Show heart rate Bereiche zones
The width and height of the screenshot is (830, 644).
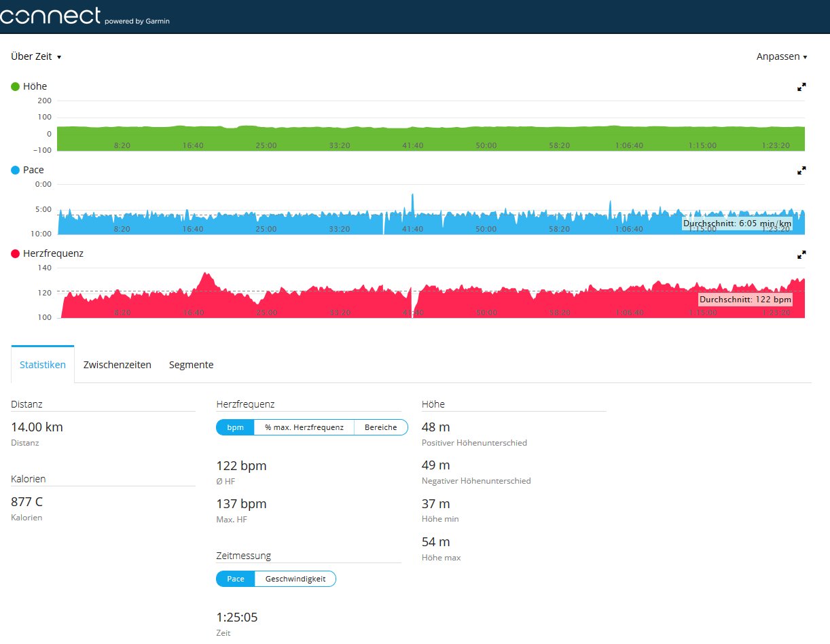(x=380, y=427)
